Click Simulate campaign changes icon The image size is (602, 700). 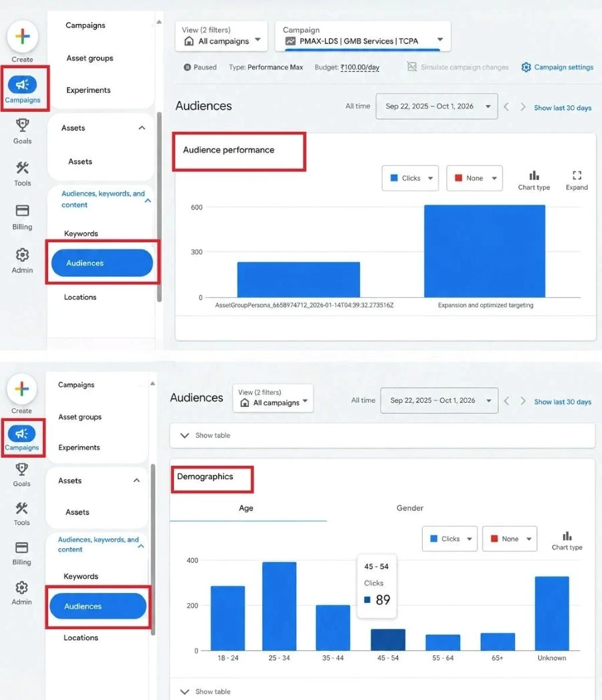pyautogui.click(x=411, y=67)
